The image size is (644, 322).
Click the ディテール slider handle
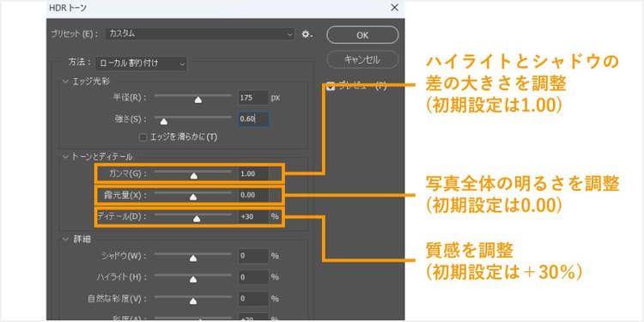pyautogui.click(x=197, y=219)
